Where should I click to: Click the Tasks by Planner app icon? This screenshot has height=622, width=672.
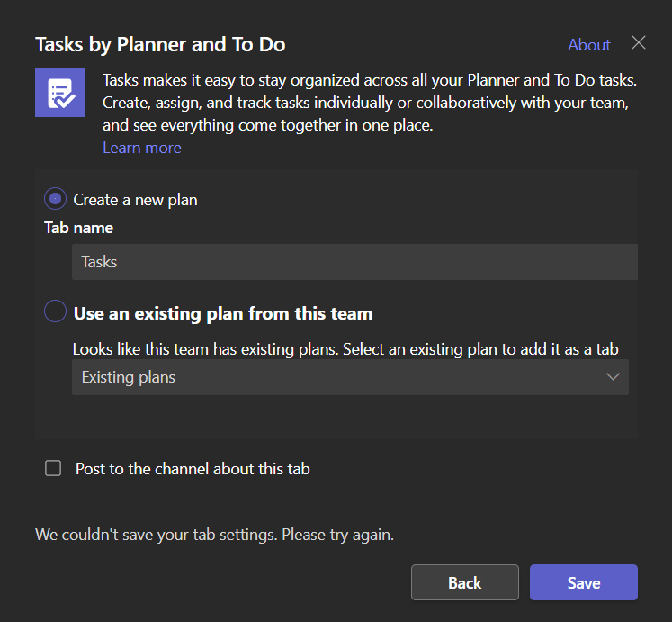point(59,92)
